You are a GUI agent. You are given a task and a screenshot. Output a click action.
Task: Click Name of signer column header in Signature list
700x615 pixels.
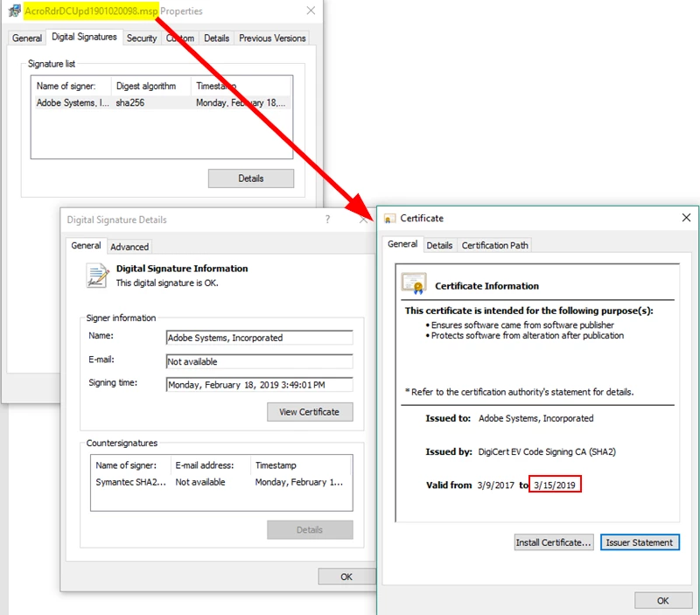coord(66,86)
